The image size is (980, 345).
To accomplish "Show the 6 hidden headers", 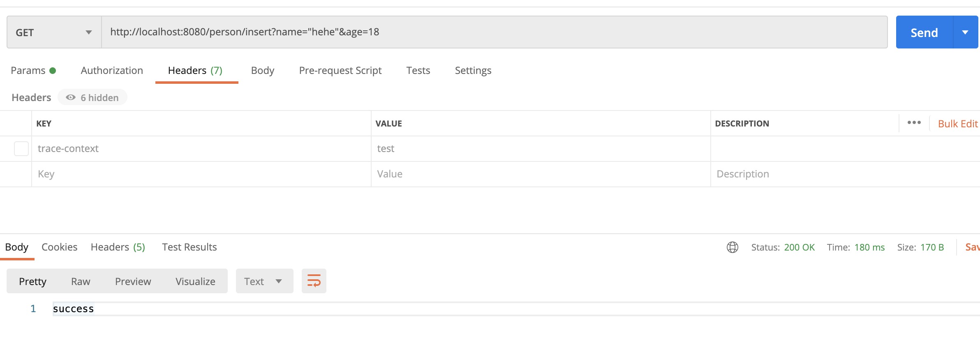I will coord(92,98).
